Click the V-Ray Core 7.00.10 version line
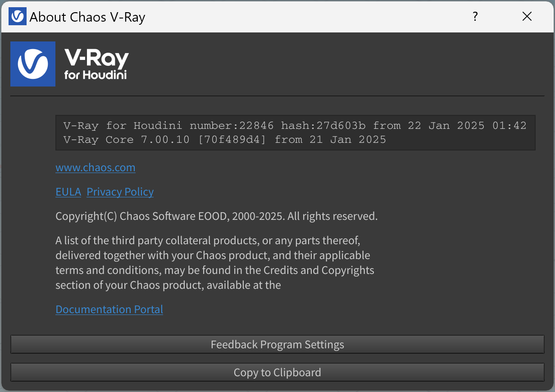Viewport: 555px width, 392px height. click(225, 139)
